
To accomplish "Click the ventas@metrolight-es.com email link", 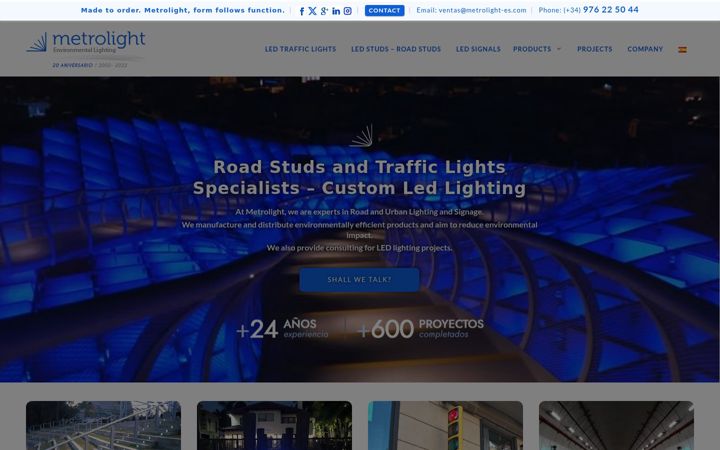I will (x=482, y=10).
